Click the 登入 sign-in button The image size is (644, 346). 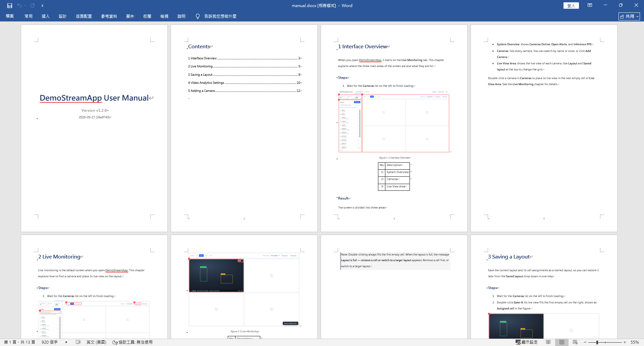click(571, 6)
